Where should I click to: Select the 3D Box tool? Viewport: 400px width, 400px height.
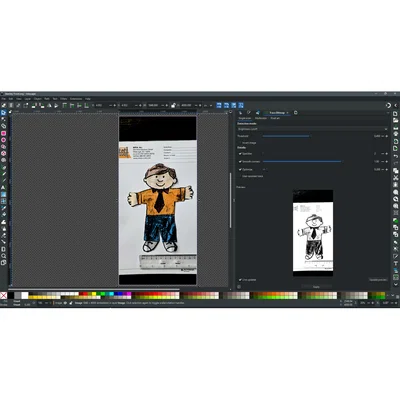3,153
